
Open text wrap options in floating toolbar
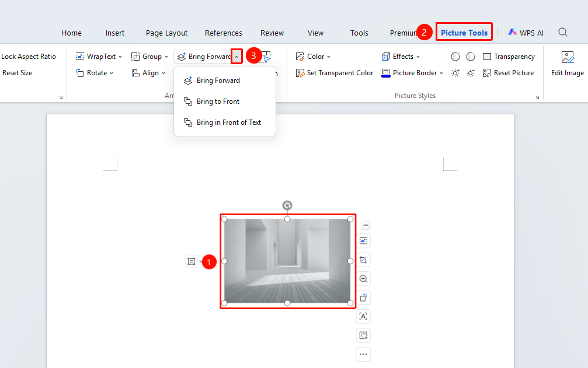coord(363,241)
